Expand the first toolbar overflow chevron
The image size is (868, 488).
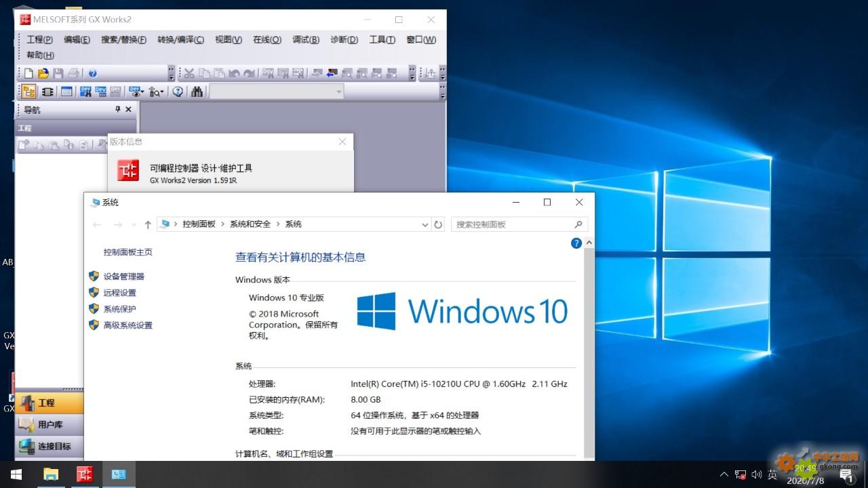pyautogui.click(x=171, y=73)
